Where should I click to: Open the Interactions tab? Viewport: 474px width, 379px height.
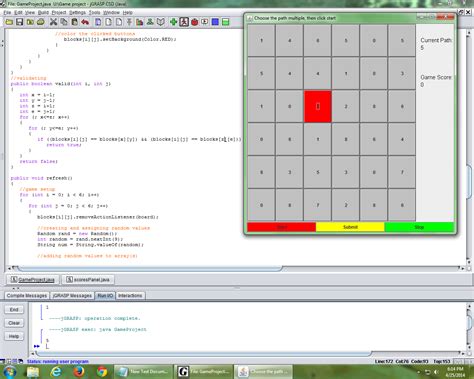[x=130, y=295]
